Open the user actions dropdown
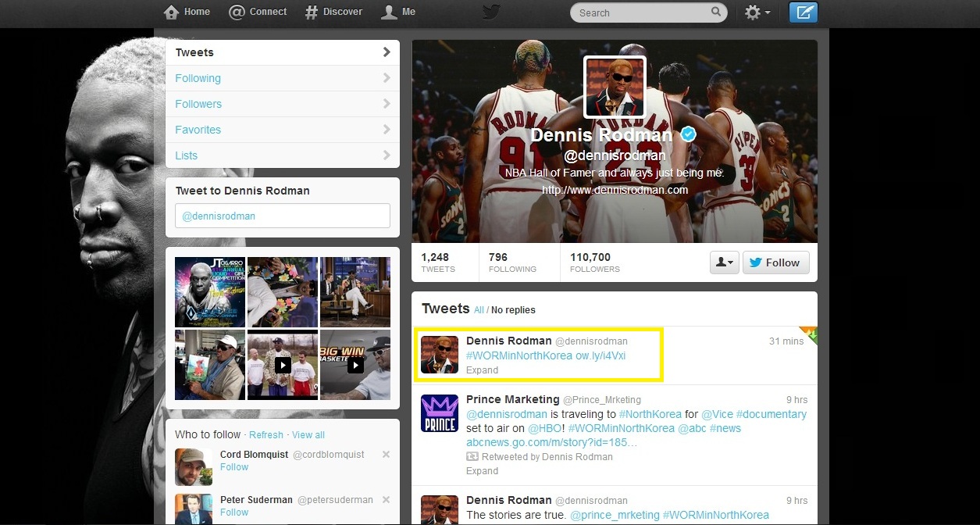Viewport: 980px width, 525px height. (724, 262)
